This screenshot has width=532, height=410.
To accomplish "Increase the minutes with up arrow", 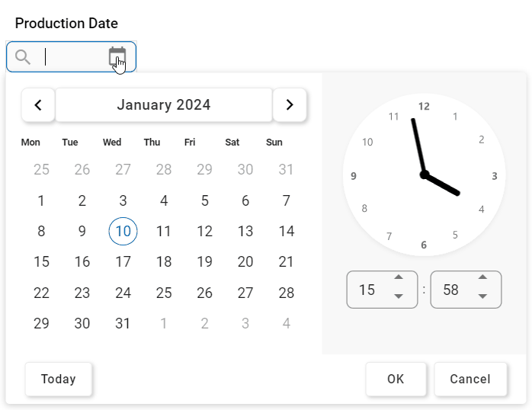I will click(482, 280).
